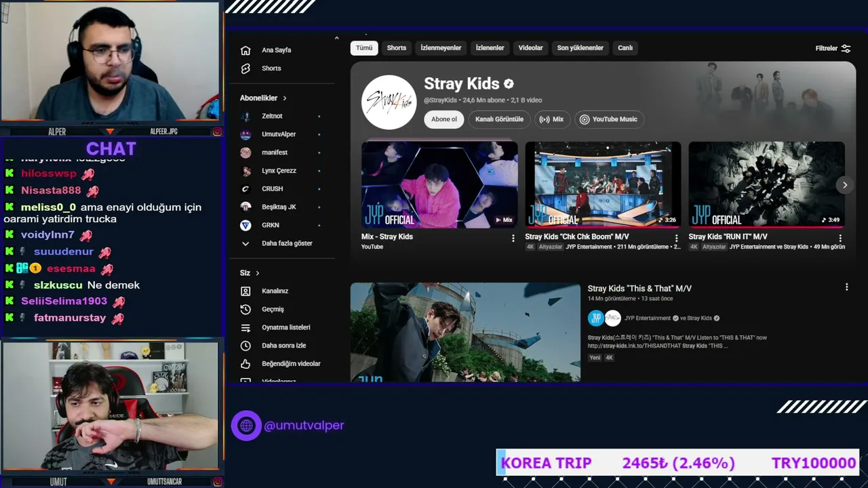Viewport: 868px width, 488px height.
Task: Show next videos with carousel arrow
Action: 844,185
